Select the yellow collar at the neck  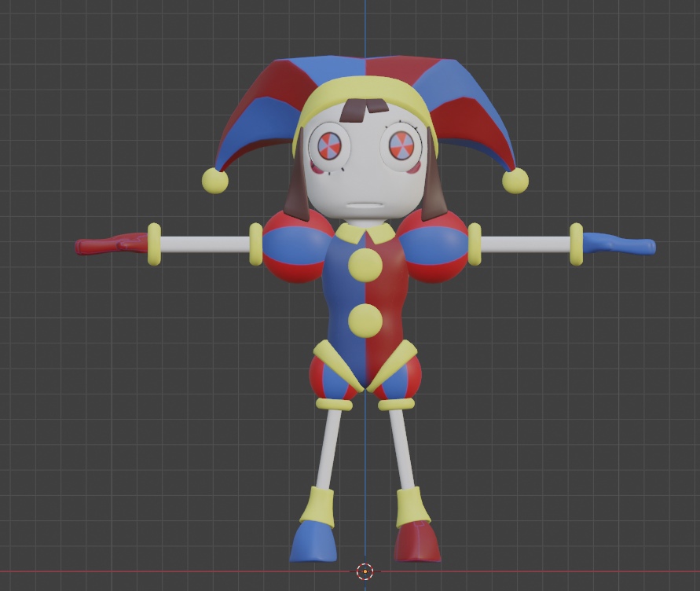coord(365,233)
